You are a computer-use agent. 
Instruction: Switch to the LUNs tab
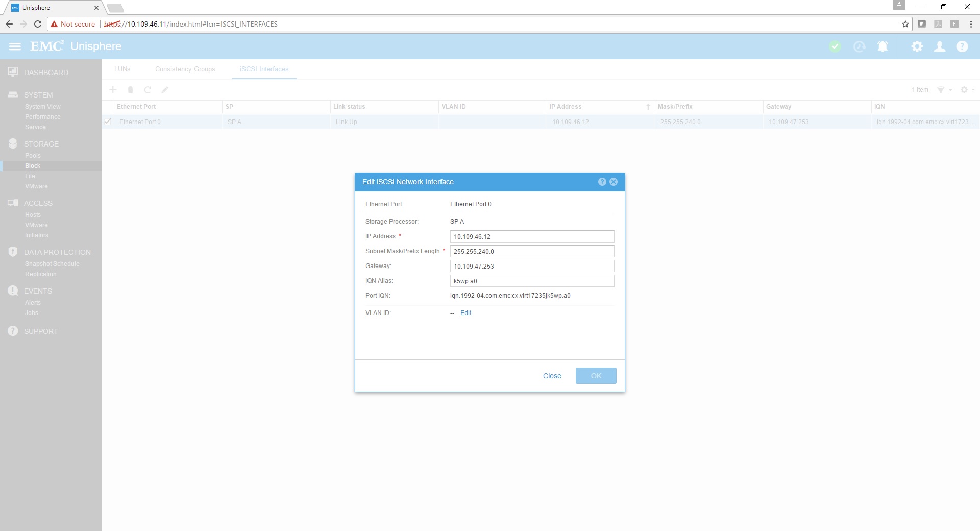122,69
